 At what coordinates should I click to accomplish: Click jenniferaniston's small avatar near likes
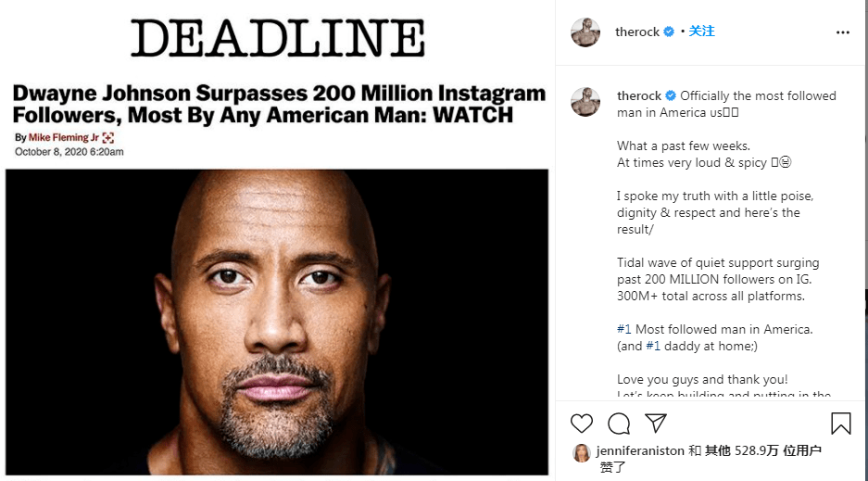(x=582, y=452)
